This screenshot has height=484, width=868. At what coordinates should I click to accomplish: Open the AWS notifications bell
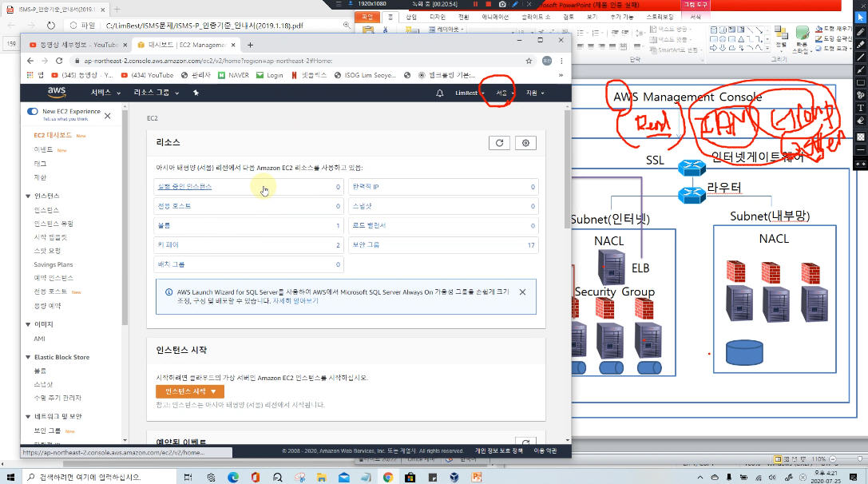439,93
